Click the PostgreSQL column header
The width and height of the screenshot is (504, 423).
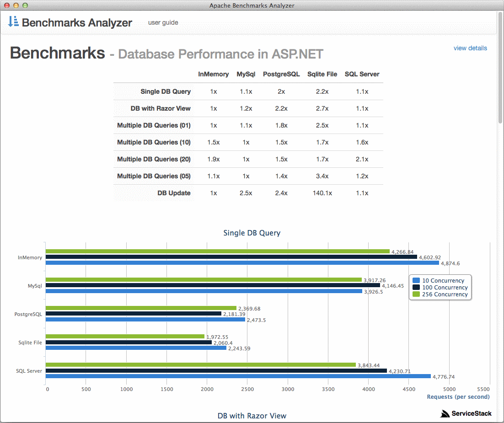tap(281, 74)
